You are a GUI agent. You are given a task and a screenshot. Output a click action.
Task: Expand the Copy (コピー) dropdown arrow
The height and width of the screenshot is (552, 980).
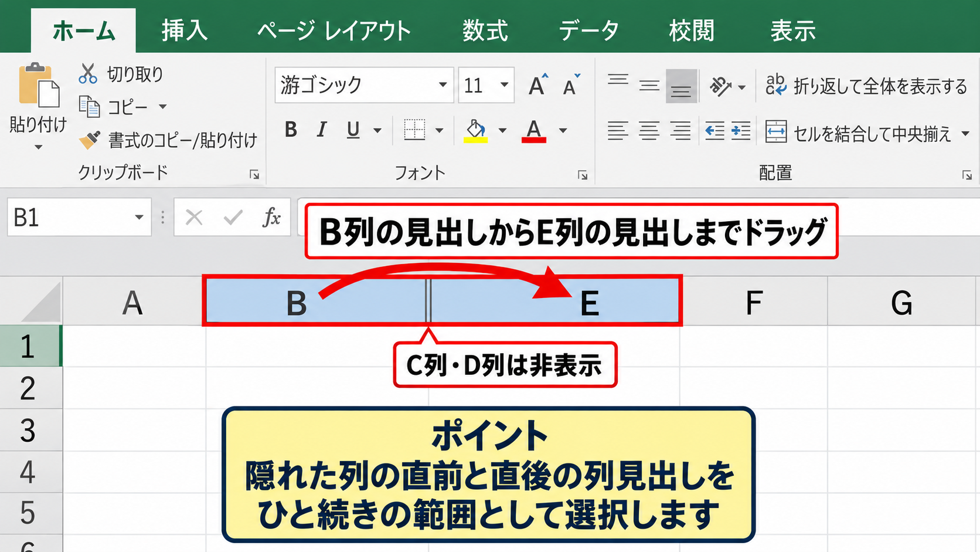(163, 107)
